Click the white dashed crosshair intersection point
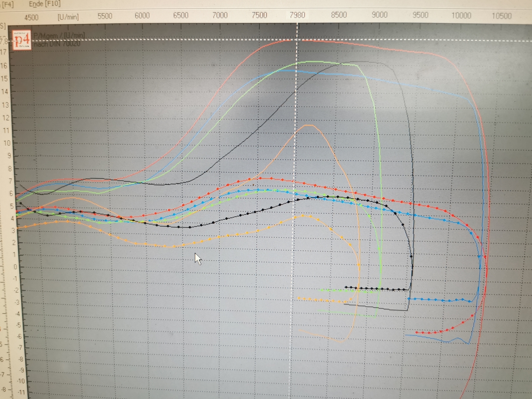The height and width of the screenshot is (399, 532). click(x=296, y=40)
